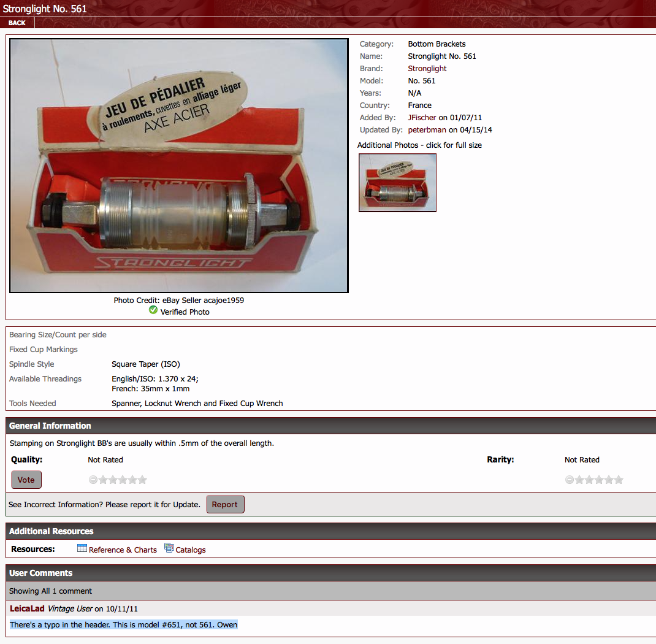This screenshot has height=644, width=656.
Task: Rate Rarity one star
Action: (579, 480)
